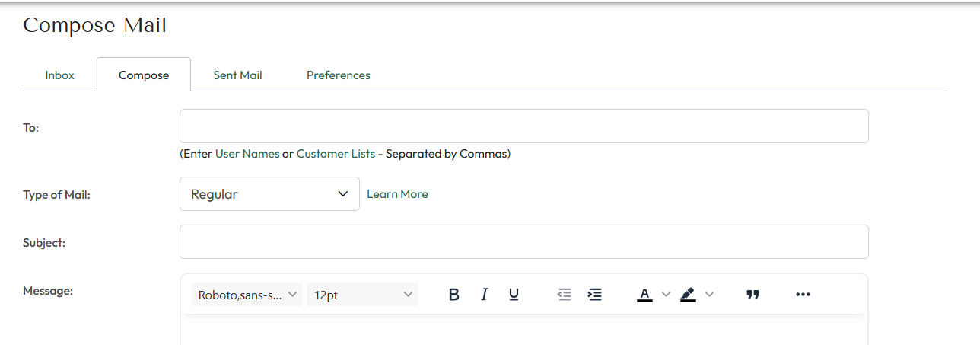Insert blockquote with quote icon
980x345 pixels.
(753, 295)
